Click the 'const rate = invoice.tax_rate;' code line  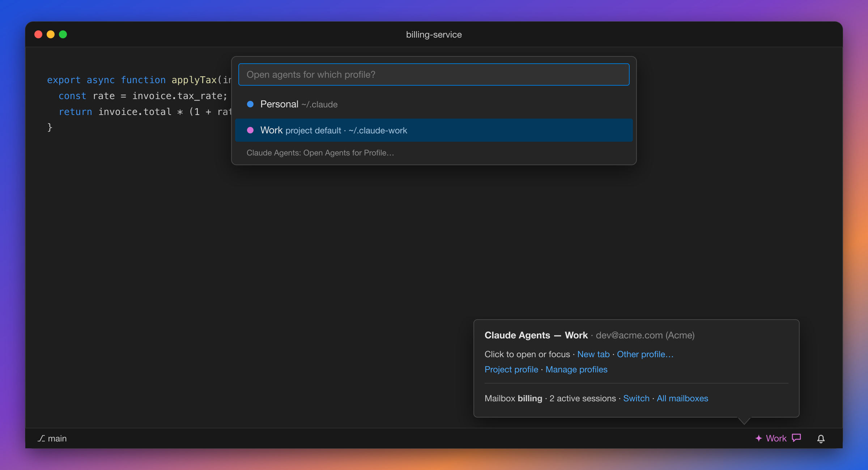pyautogui.click(x=143, y=96)
